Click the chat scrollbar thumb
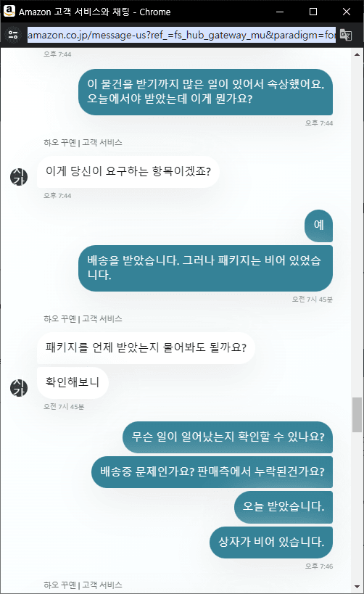364x594 pixels. [x=357, y=415]
